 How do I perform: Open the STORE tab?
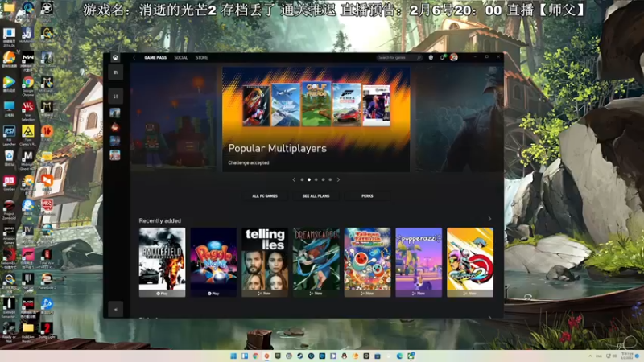click(202, 57)
